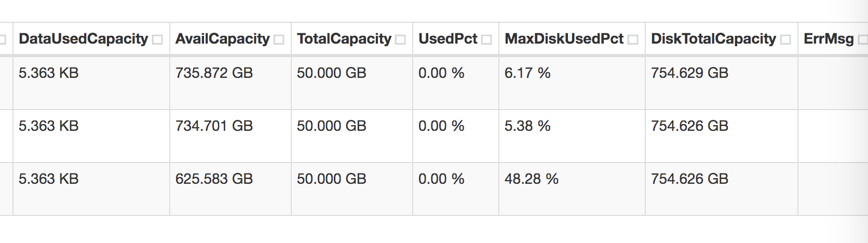Viewport: 868px width, 243px height.
Task: Click the square icon next to ErrMsg
Action: pyautogui.click(x=863, y=40)
